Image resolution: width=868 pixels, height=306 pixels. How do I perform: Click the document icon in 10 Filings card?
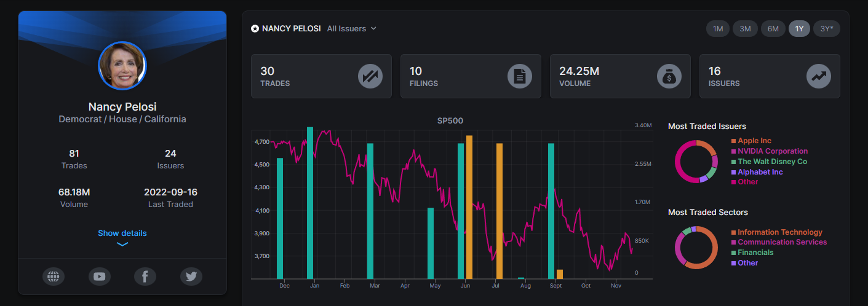click(520, 76)
